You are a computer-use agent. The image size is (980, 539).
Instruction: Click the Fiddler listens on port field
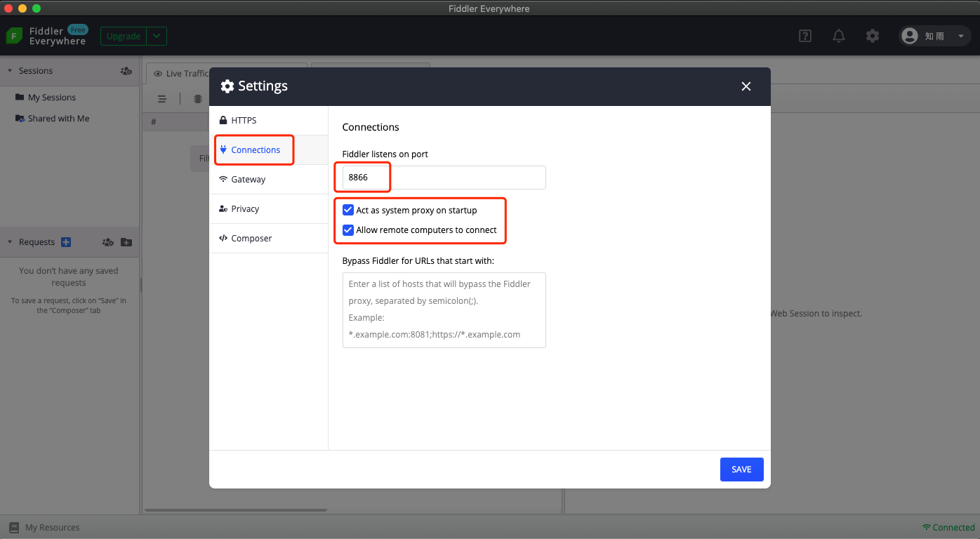tap(444, 178)
